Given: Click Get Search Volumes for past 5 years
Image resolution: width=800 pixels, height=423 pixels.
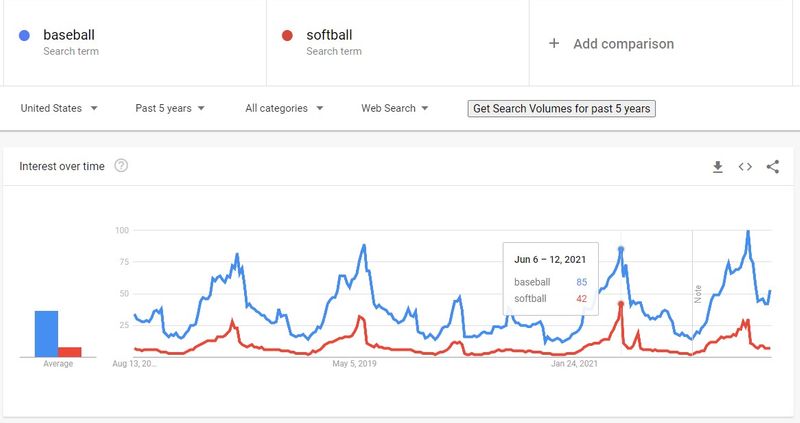Looking at the screenshot, I should [x=561, y=109].
